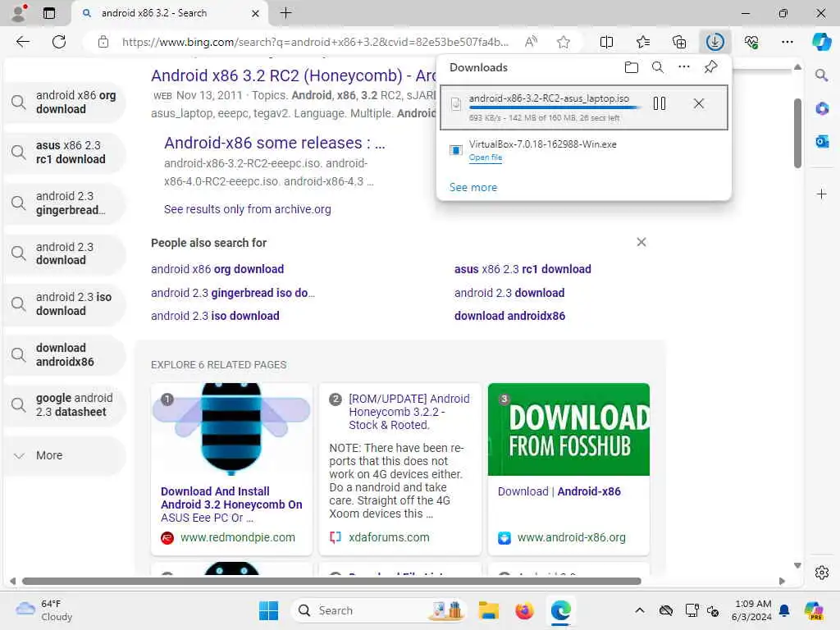This screenshot has height=630, width=840.
Task: Click the horizontal page scrollbar
Action: coord(331,582)
